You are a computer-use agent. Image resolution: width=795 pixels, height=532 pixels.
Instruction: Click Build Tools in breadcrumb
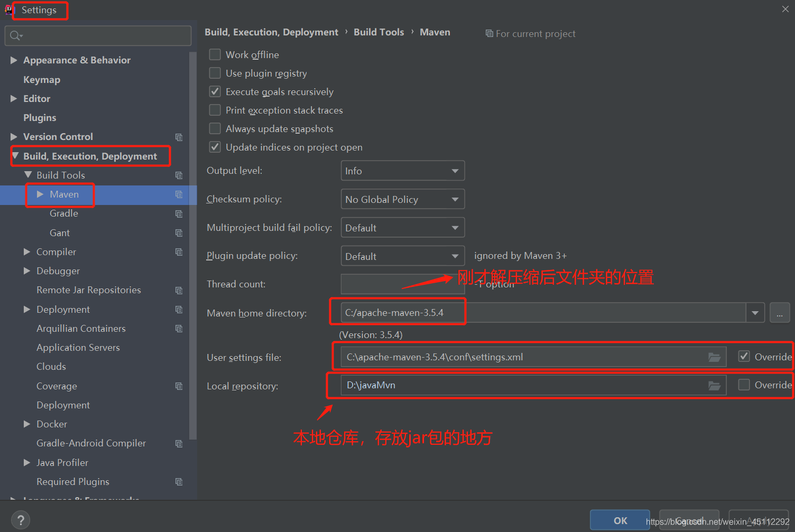[379, 32]
